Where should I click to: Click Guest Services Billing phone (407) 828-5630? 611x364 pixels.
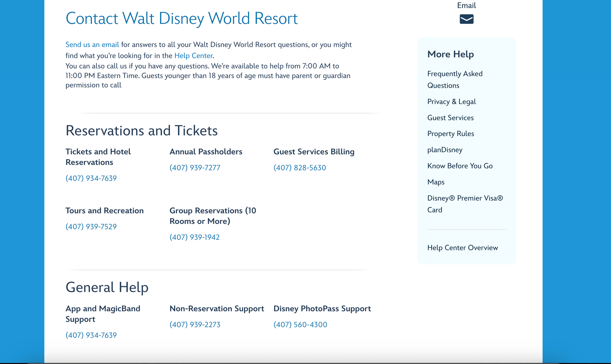click(300, 168)
